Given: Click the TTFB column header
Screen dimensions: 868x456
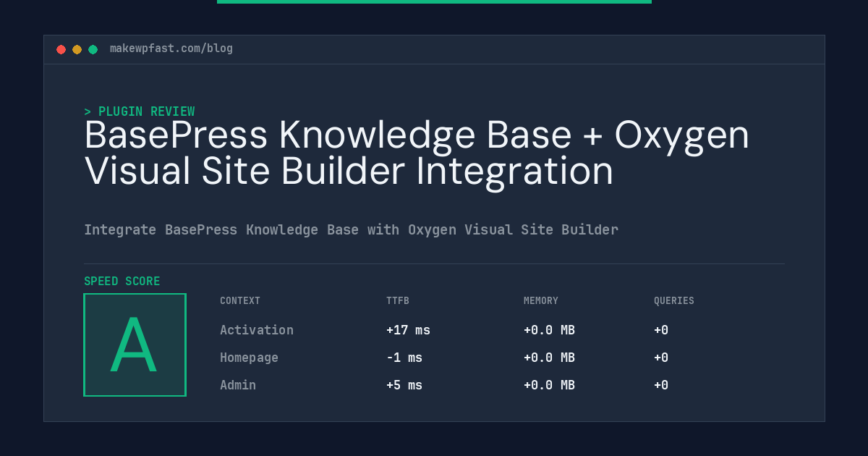Looking at the screenshot, I should (x=398, y=301).
